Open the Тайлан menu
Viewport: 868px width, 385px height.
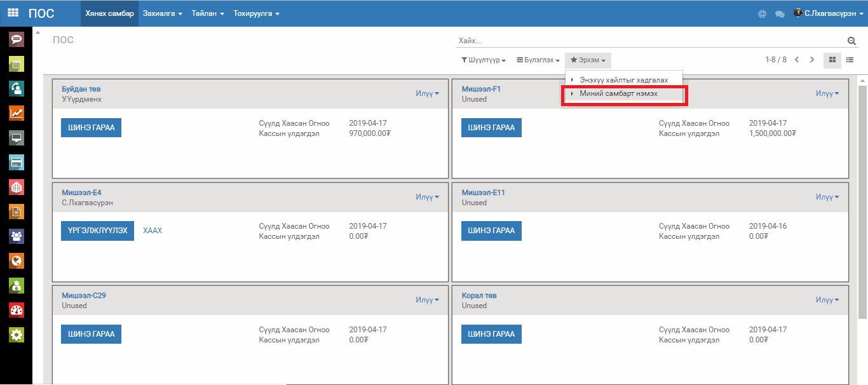tap(208, 13)
